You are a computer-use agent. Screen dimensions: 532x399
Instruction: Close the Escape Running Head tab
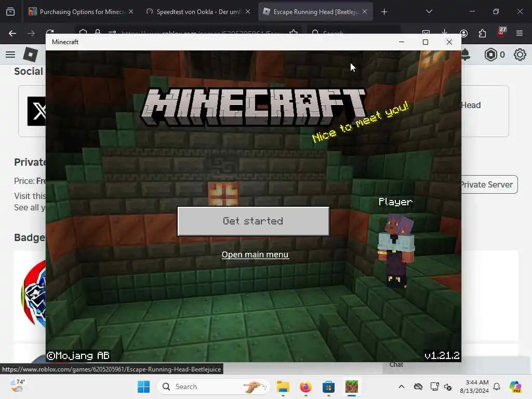coord(365,12)
